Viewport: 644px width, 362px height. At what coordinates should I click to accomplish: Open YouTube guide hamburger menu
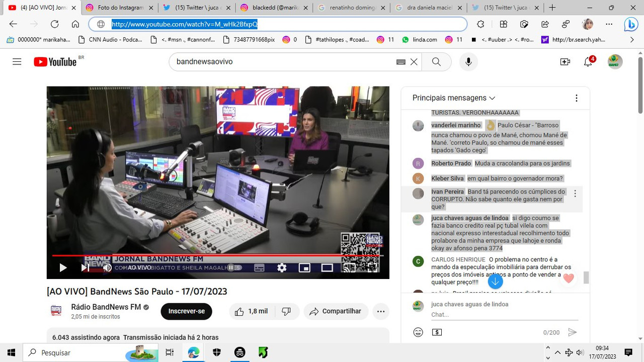(x=17, y=61)
